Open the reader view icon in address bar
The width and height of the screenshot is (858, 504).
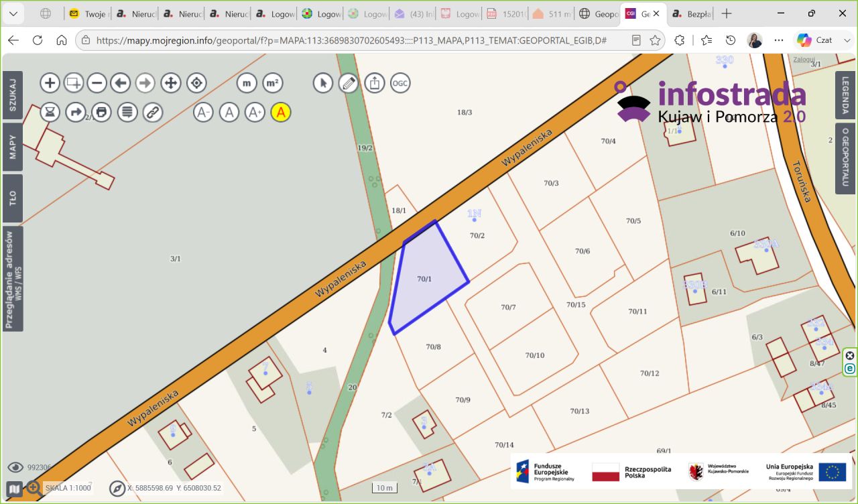tap(636, 40)
